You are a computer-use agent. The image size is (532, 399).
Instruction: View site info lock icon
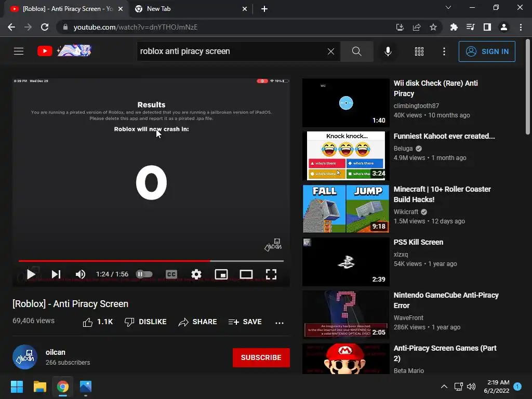(x=65, y=27)
